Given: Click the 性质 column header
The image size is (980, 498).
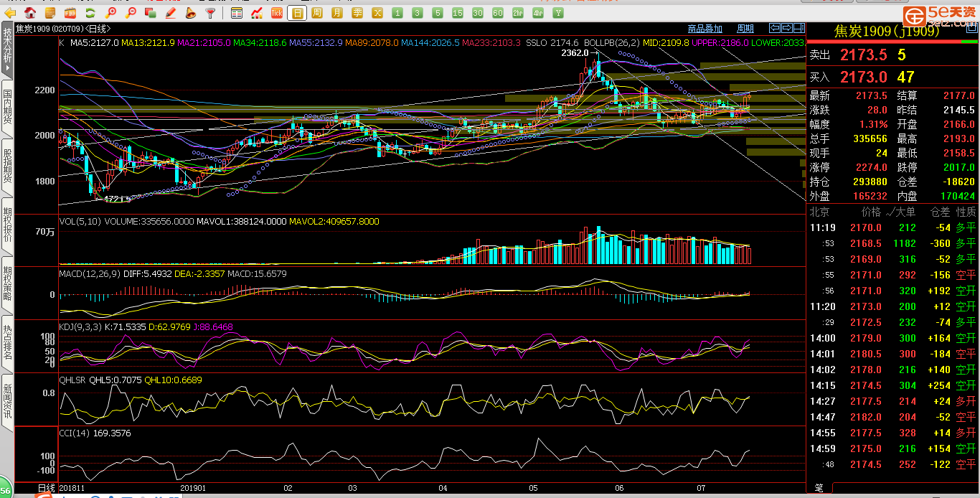Looking at the screenshot, I should click(x=966, y=212).
